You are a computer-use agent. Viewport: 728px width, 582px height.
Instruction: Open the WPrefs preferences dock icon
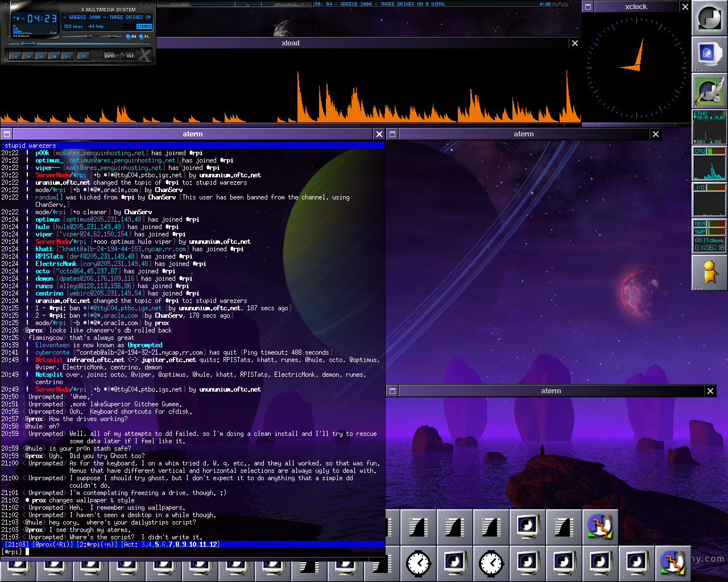click(709, 91)
